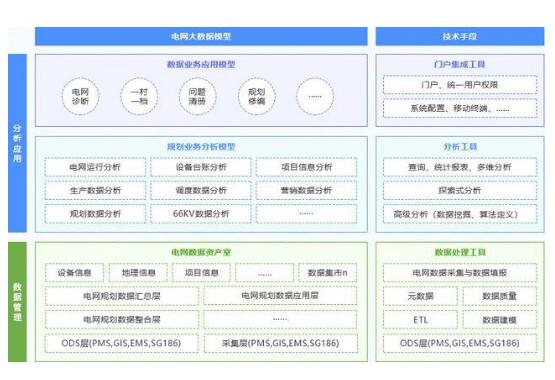Image resolution: width=555 pixels, height=380 pixels.
Task: Click the 采集层(PMS,GIS,EMS,SG186) box
Action: pyautogui.click(x=280, y=343)
